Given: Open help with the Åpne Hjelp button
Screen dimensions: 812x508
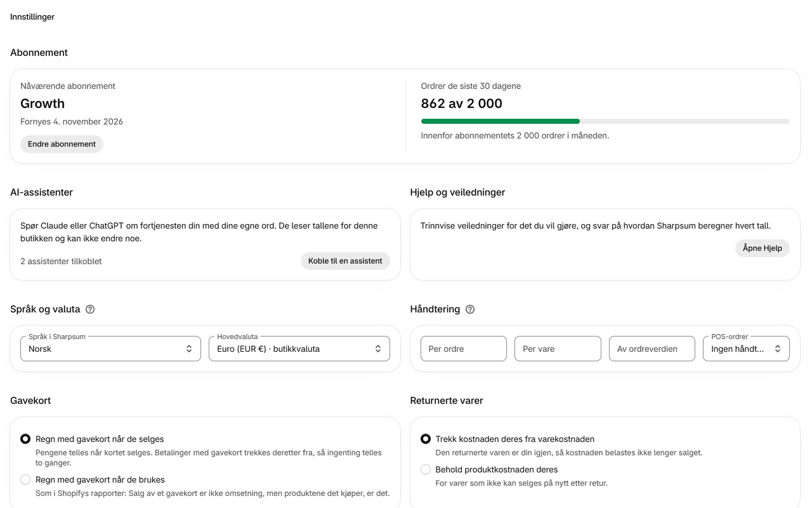Looking at the screenshot, I should pos(763,248).
